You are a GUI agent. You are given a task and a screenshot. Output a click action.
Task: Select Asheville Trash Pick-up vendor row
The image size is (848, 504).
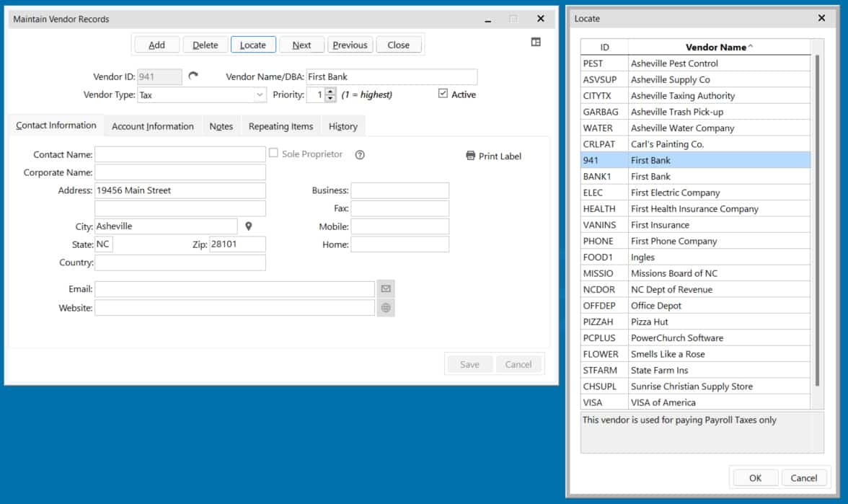pyautogui.click(x=695, y=112)
